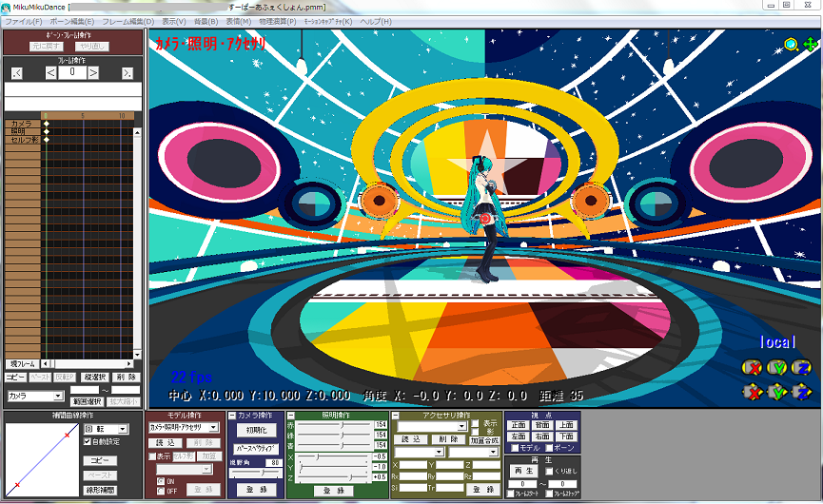Click the lower Z axis move icon

pyautogui.click(x=801, y=392)
